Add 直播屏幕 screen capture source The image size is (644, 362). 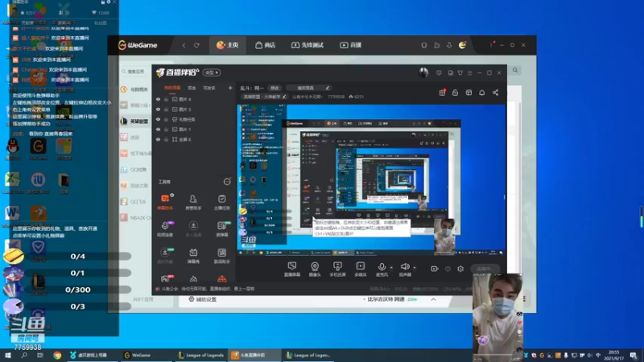tap(292, 269)
